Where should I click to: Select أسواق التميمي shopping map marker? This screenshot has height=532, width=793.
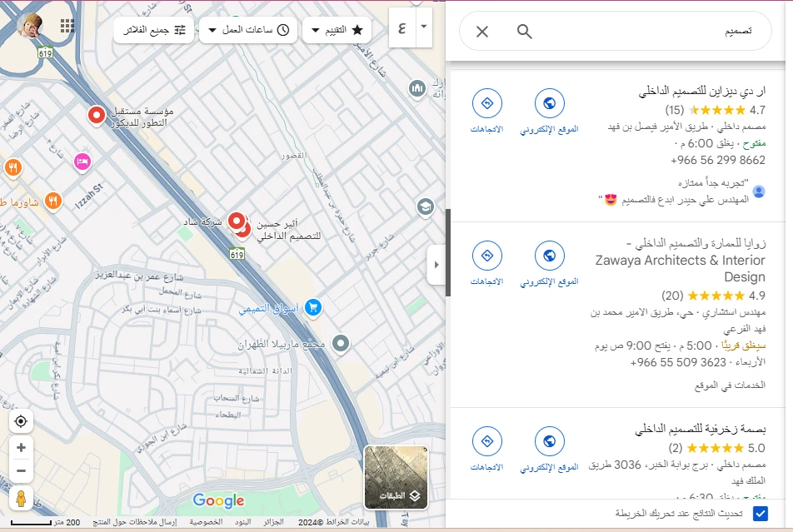click(x=313, y=308)
